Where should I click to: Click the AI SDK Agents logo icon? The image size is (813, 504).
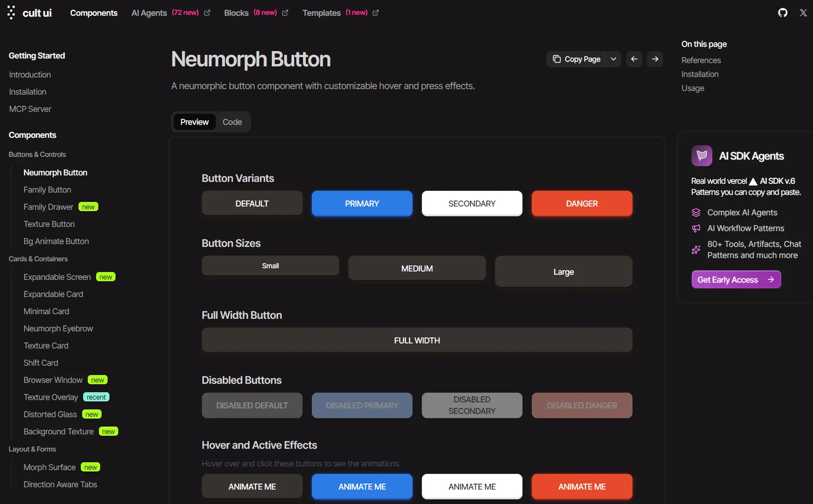coord(702,156)
